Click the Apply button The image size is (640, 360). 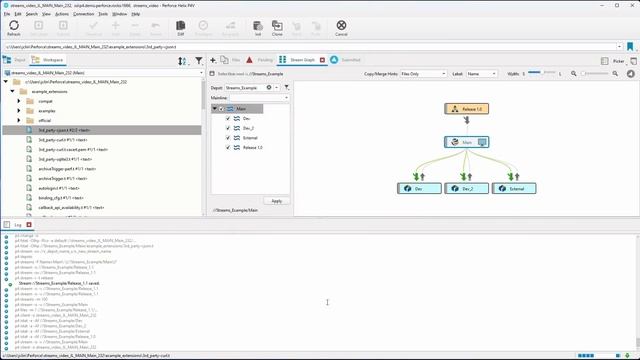276,201
